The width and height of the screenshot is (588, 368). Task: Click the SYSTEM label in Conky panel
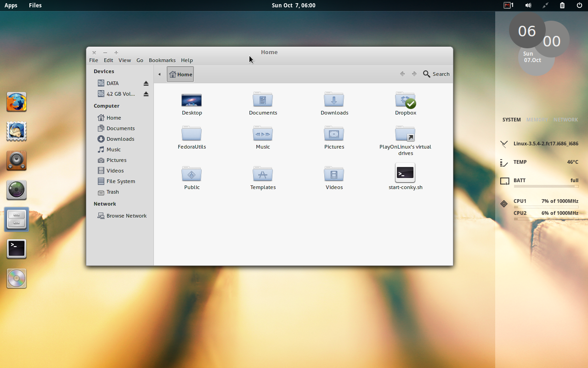point(511,120)
